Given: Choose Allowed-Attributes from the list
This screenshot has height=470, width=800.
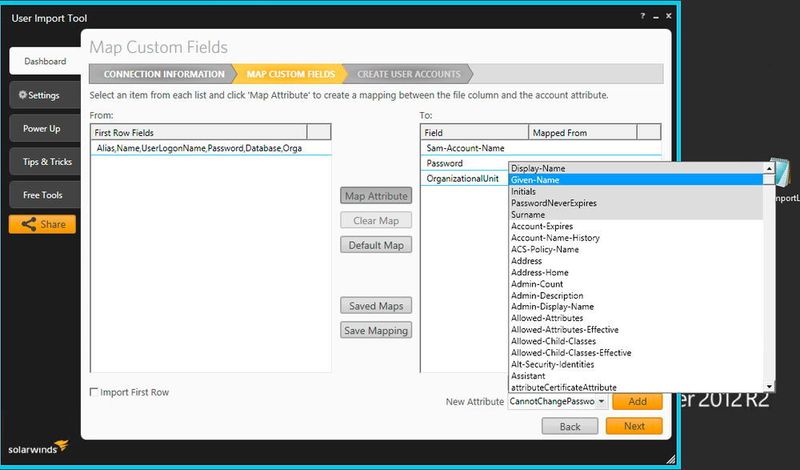Looking at the screenshot, I should click(636, 318).
